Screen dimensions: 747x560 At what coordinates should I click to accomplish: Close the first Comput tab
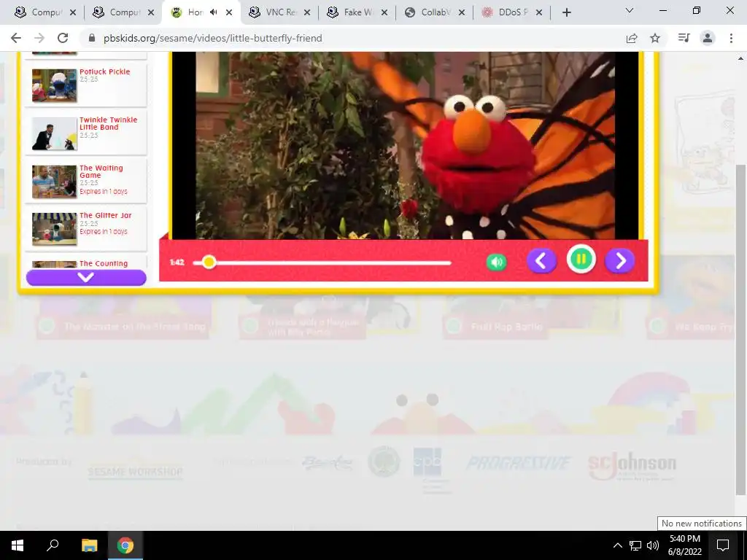coord(73,12)
